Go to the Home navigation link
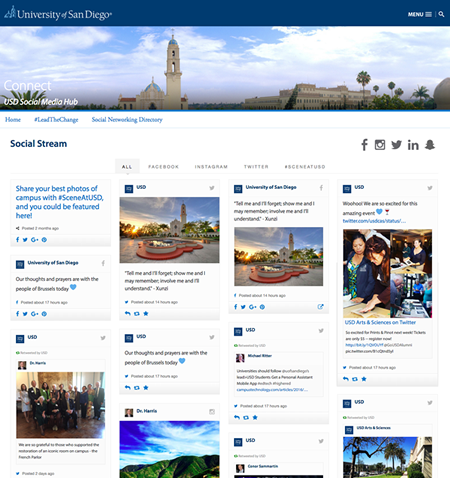This screenshot has width=450, height=478. [x=13, y=120]
